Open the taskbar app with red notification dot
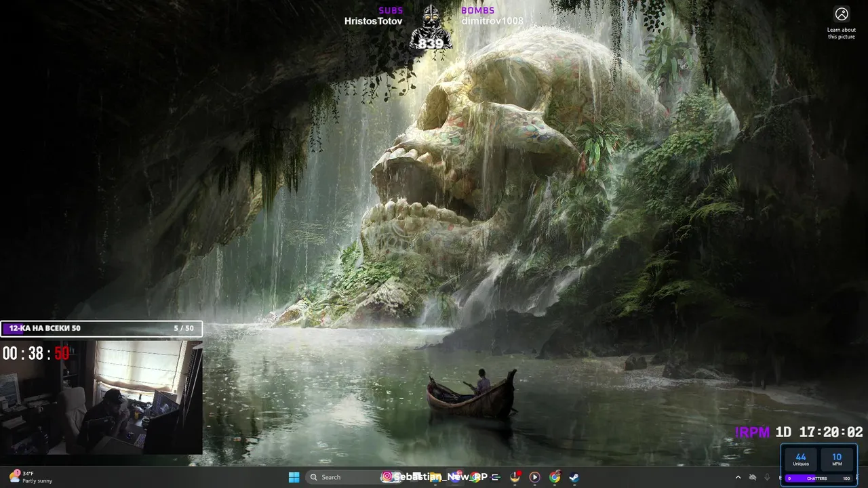Screen dimensions: 868x488 pyautogui.click(x=515, y=477)
